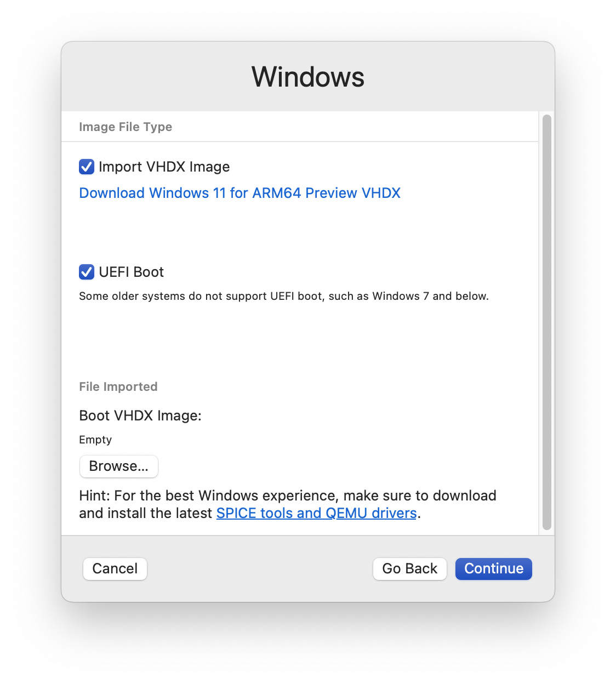This screenshot has width=616, height=683.
Task: Select the Browse button under Empty
Action: coord(118,466)
